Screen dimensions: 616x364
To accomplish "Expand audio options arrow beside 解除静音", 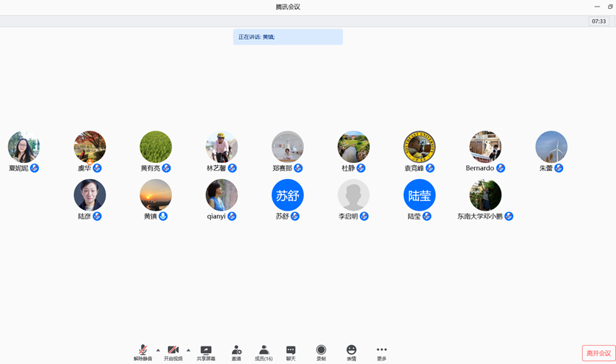I will click(x=158, y=350).
